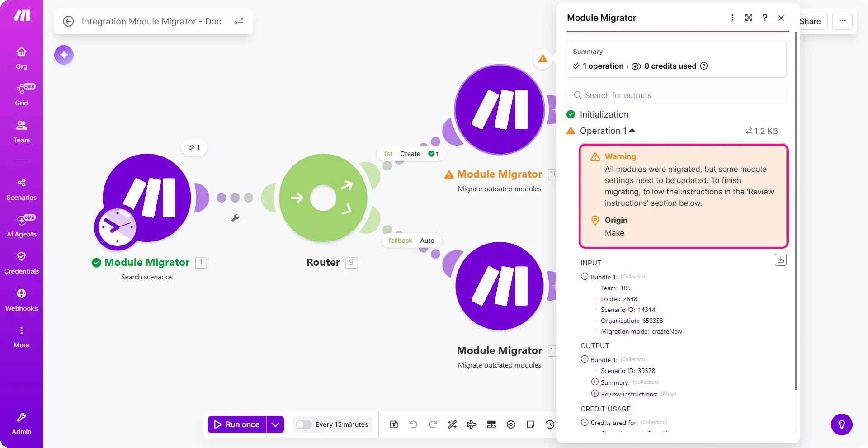Open help for Module Migrator panel
The image size is (868, 448).
[x=765, y=18]
